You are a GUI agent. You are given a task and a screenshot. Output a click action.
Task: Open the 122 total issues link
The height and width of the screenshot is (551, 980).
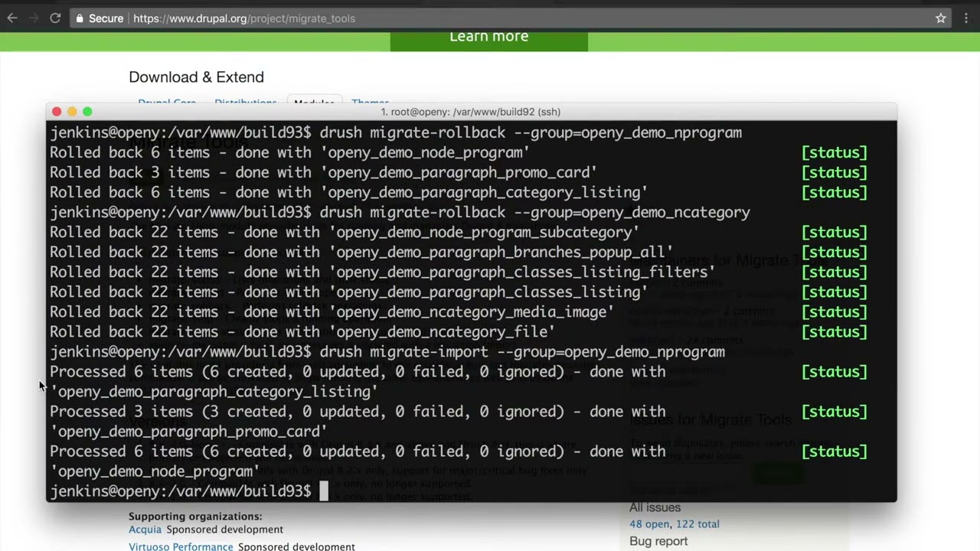pyautogui.click(x=697, y=524)
